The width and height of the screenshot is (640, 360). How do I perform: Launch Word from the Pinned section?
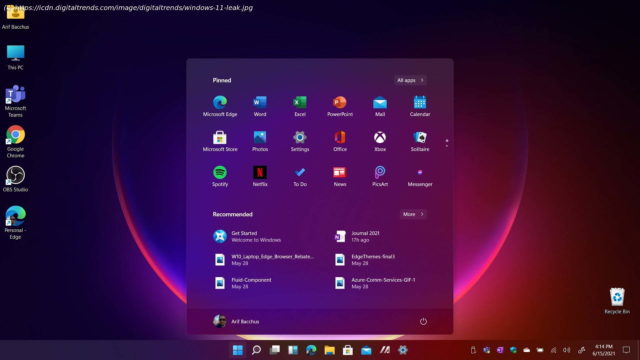260,105
